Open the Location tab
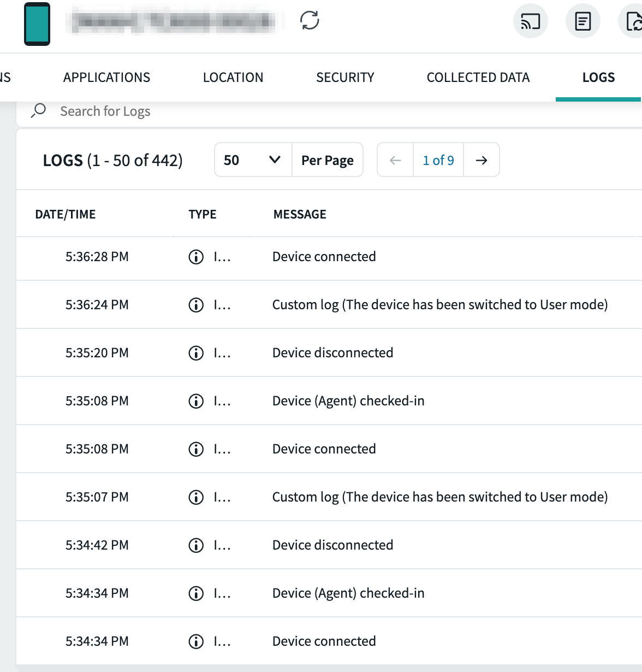 (233, 78)
